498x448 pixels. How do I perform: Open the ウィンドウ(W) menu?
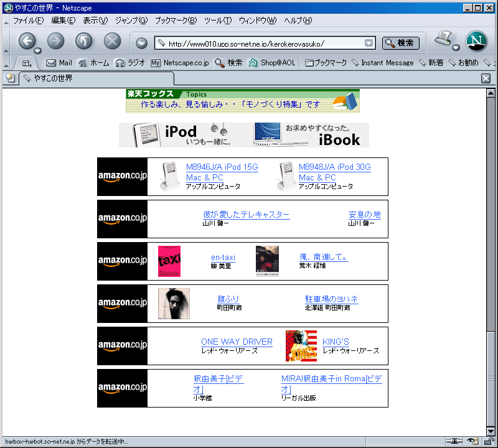point(258,21)
